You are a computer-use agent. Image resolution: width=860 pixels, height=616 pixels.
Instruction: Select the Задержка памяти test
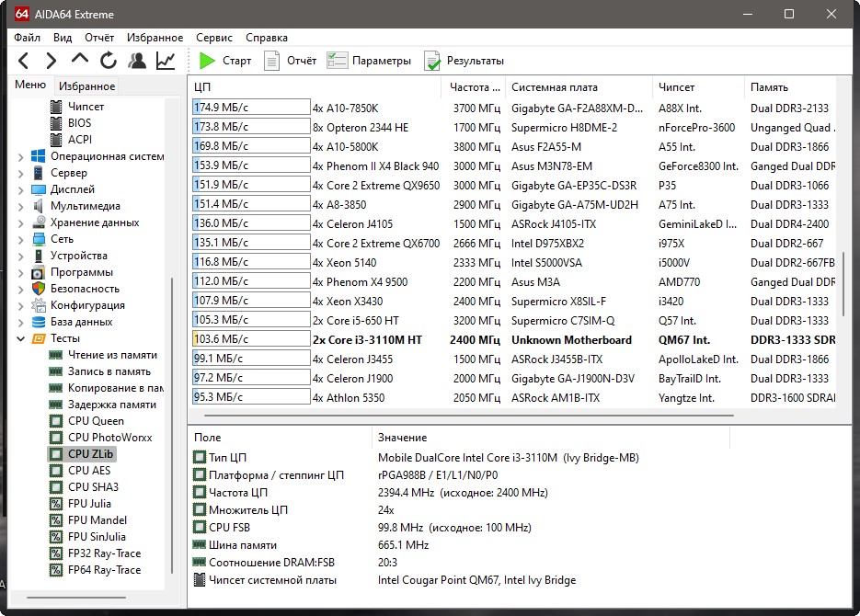point(112,405)
